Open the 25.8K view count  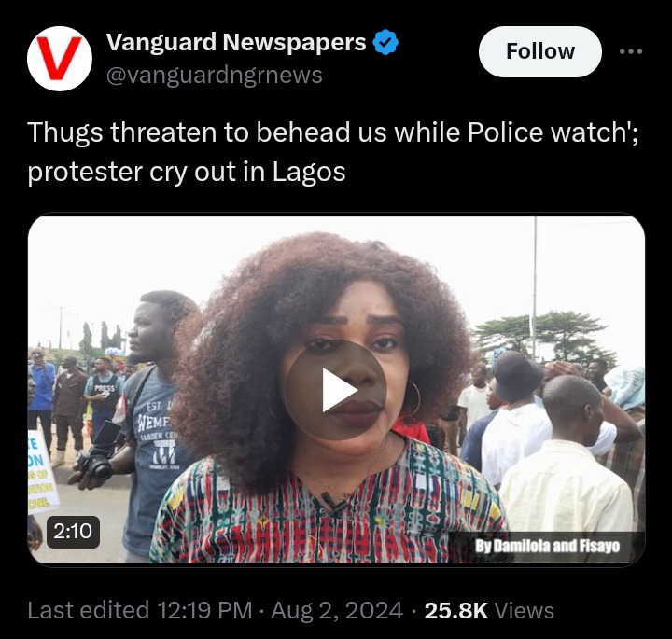click(x=456, y=611)
